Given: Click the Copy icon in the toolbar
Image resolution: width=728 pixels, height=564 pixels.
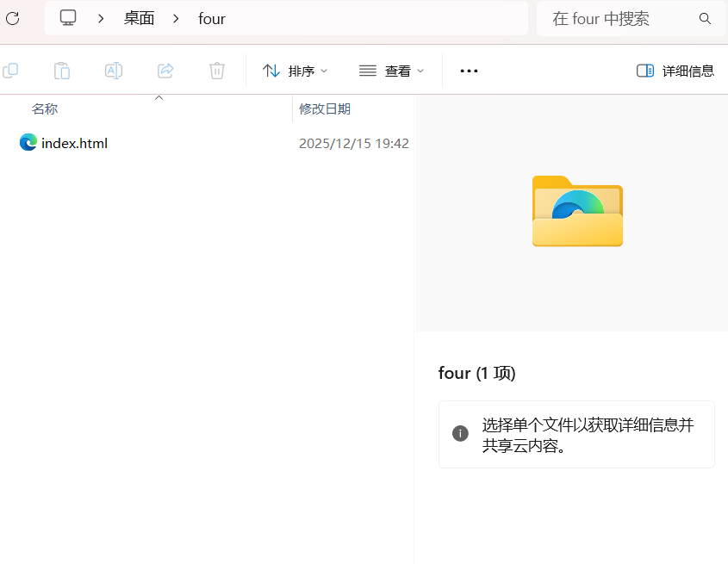Looking at the screenshot, I should (10, 71).
